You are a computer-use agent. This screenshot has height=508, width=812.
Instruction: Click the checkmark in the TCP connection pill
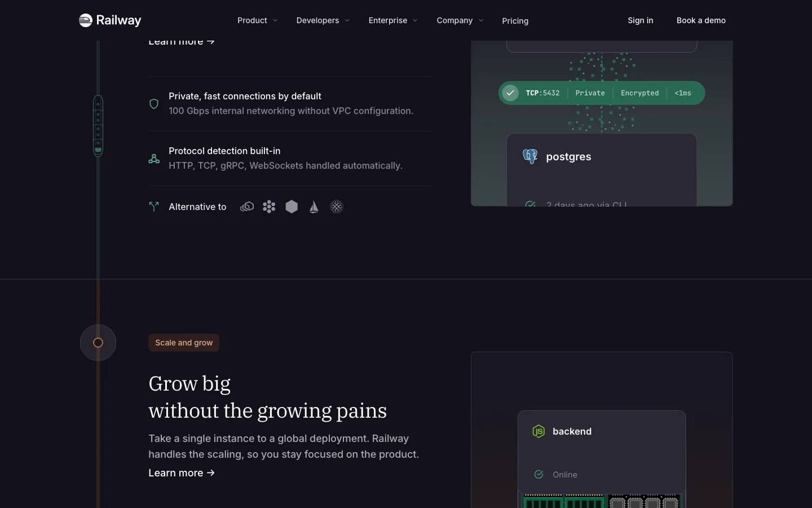point(510,93)
